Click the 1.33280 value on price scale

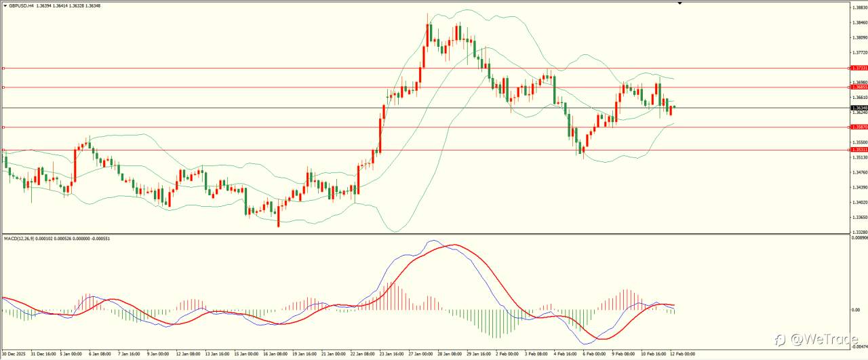click(x=861, y=232)
